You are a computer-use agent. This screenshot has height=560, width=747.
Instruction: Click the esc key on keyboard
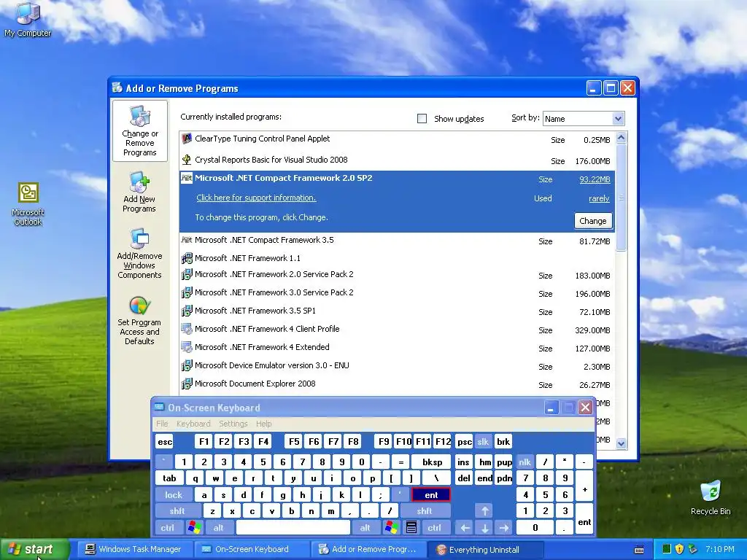click(165, 441)
